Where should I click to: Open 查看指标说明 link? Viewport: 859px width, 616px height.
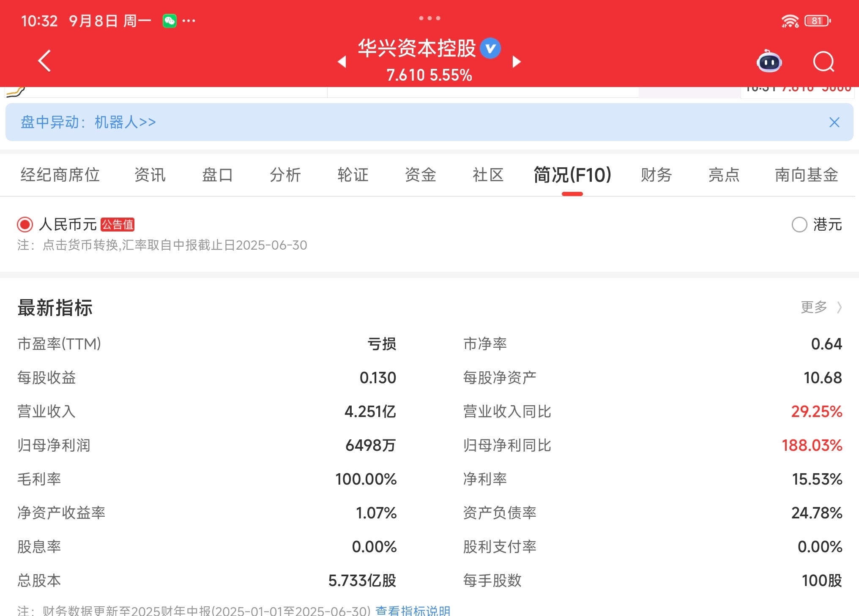pyautogui.click(x=413, y=611)
